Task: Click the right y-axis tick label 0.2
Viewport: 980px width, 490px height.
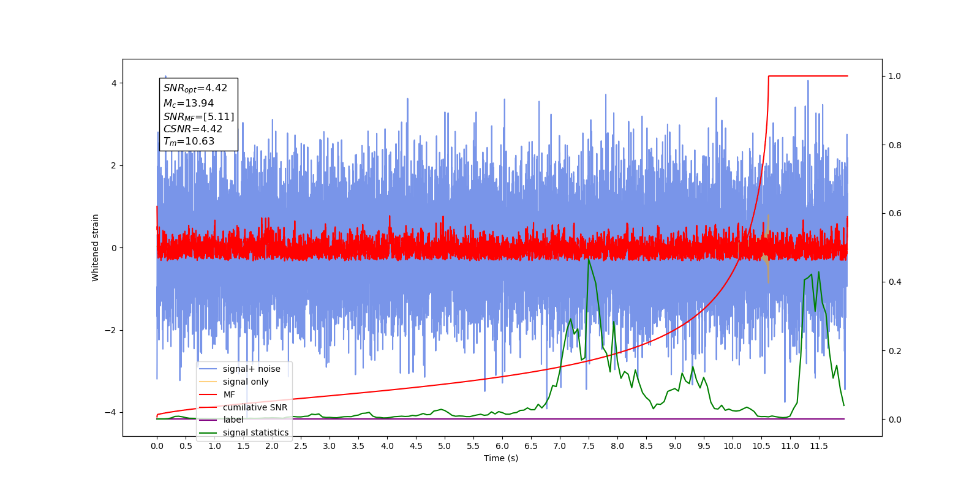Action: point(895,351)
